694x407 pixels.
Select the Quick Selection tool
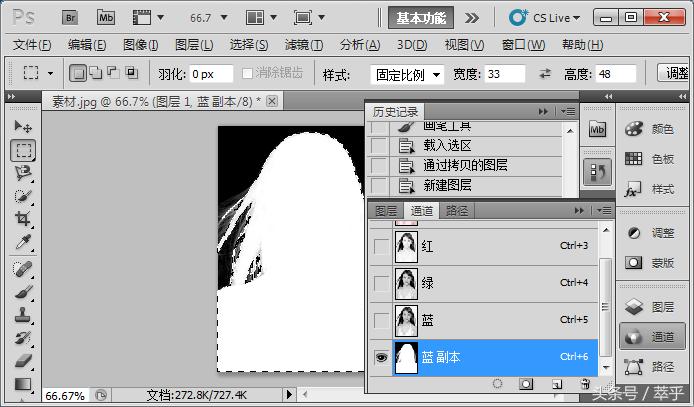pos(23,196)
